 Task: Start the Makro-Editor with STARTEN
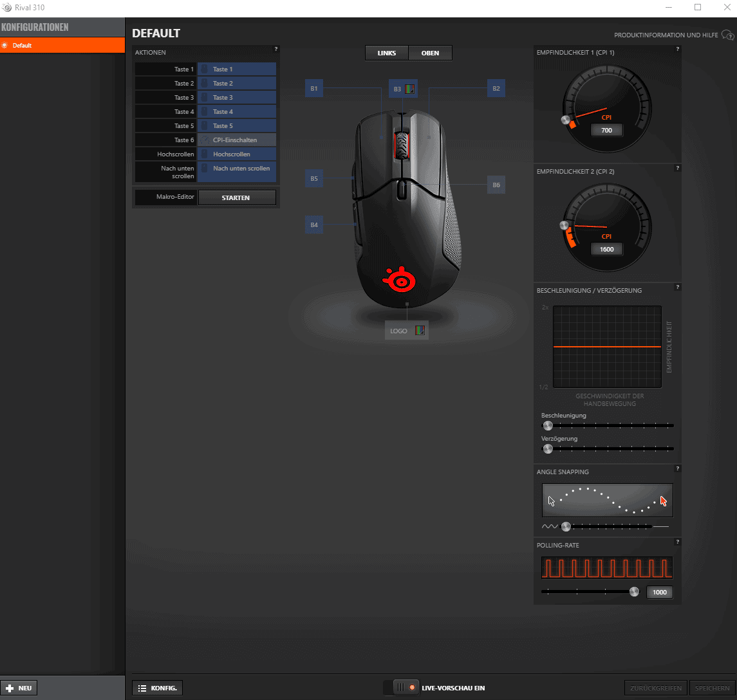tap(237, 198)
